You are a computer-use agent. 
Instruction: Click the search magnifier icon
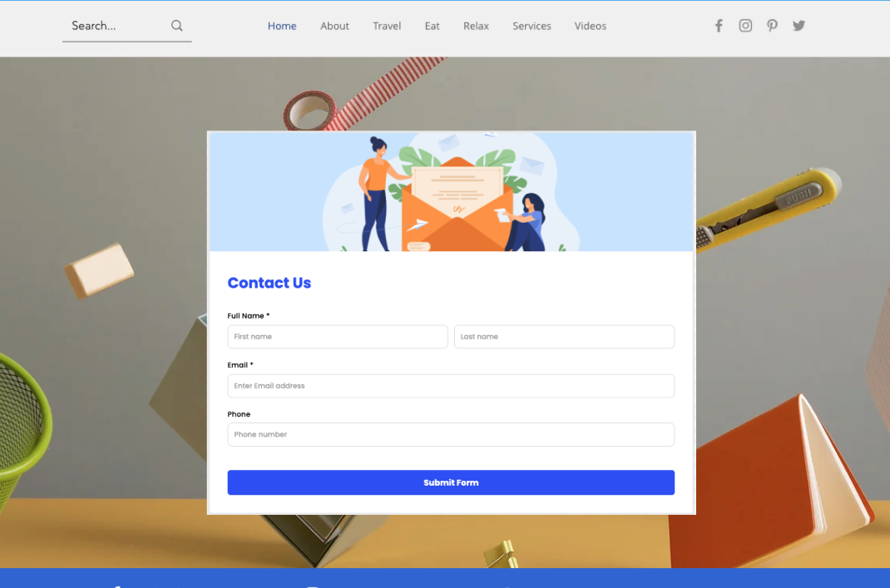[x=176, y=26]
